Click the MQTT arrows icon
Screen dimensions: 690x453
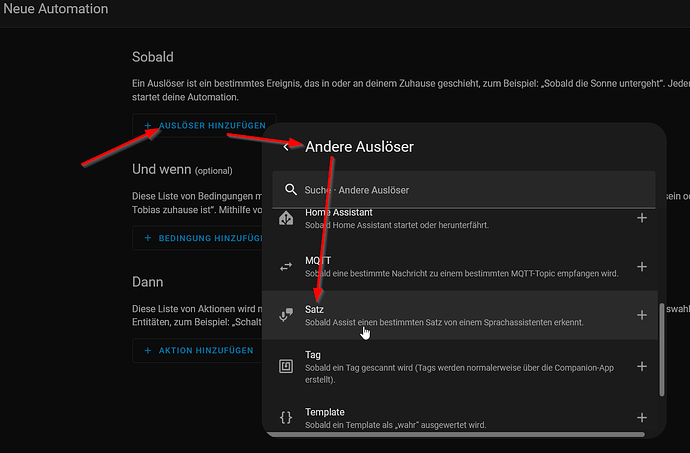tap(286, 267)
